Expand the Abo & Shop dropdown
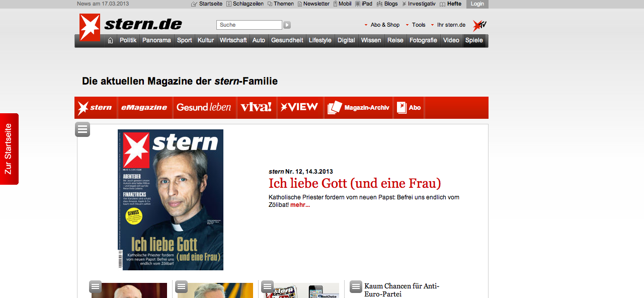 click(382, 25)
